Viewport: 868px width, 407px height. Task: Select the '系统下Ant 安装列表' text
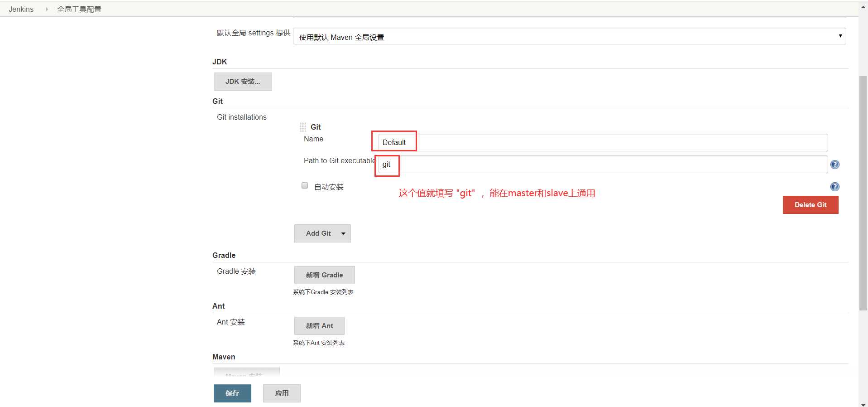[319, 343]
